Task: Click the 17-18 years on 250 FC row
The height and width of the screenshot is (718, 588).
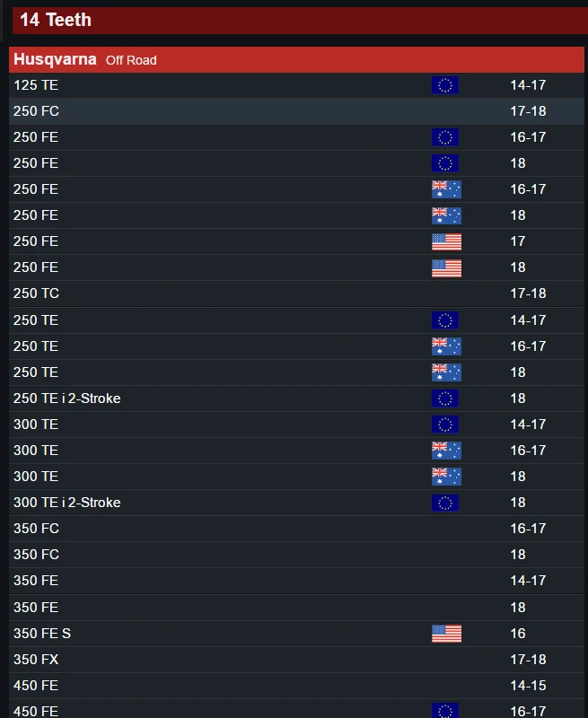Action: coord(528,111)
